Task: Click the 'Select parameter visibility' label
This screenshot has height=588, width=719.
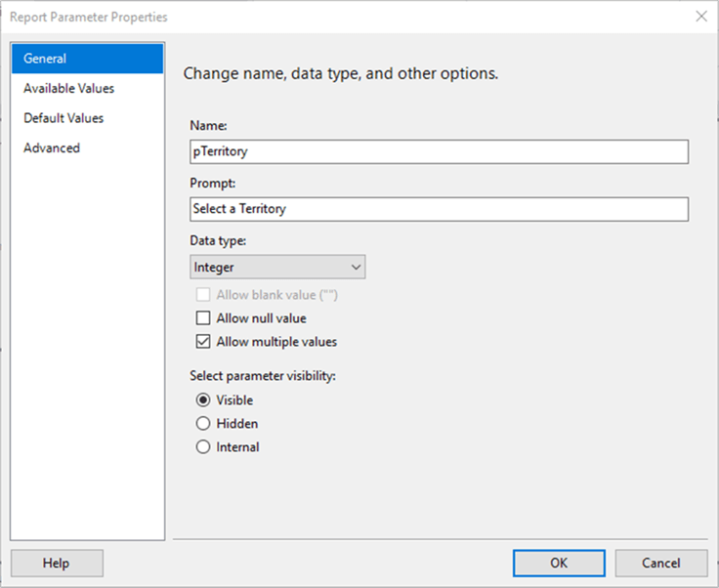Action: point(263,376)
